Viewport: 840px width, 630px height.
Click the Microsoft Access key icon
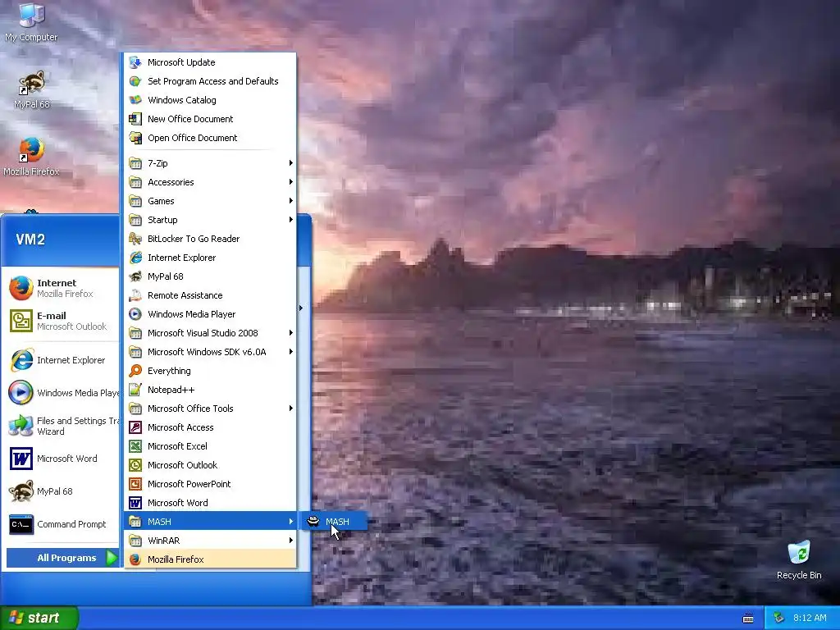135,427
